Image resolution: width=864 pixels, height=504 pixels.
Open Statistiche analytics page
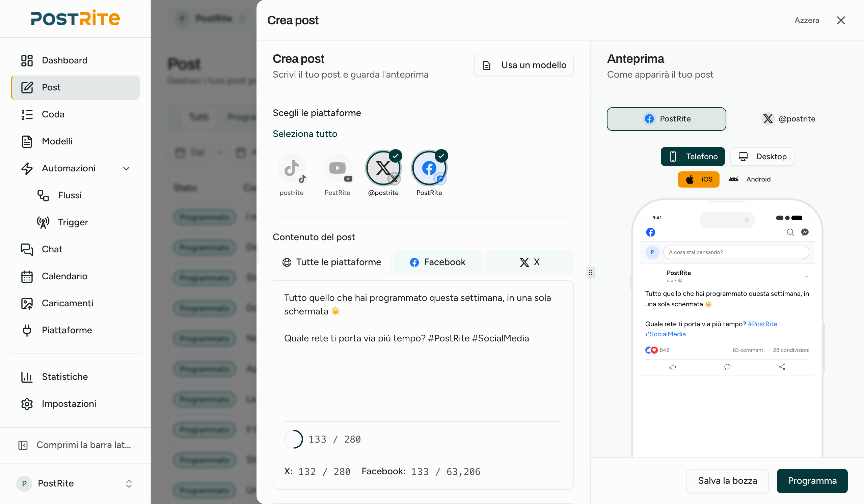[75, 377]
